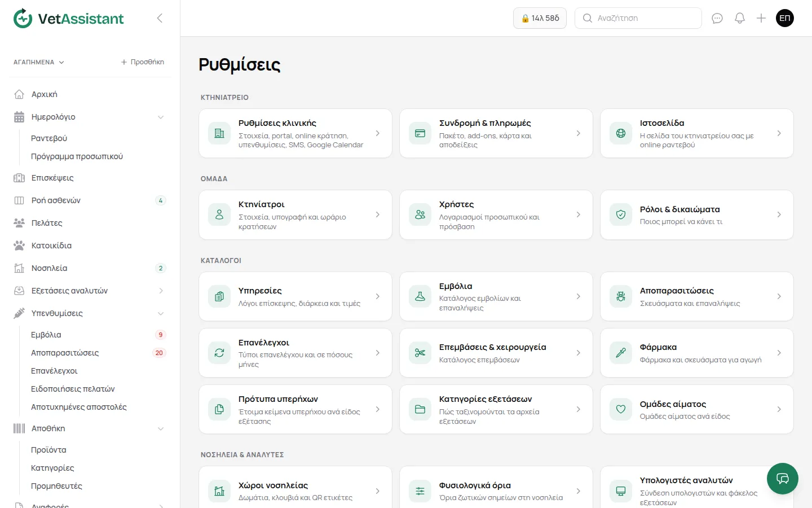Collapse the Ημερολόγιο sidebar section
812x508 pixels.
(x=161, y=117)
